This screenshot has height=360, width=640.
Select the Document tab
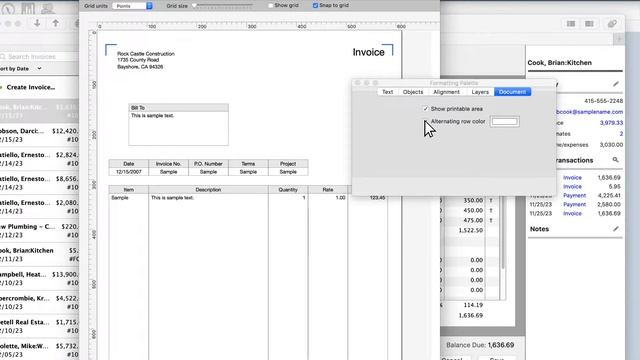tap(512, 92)
